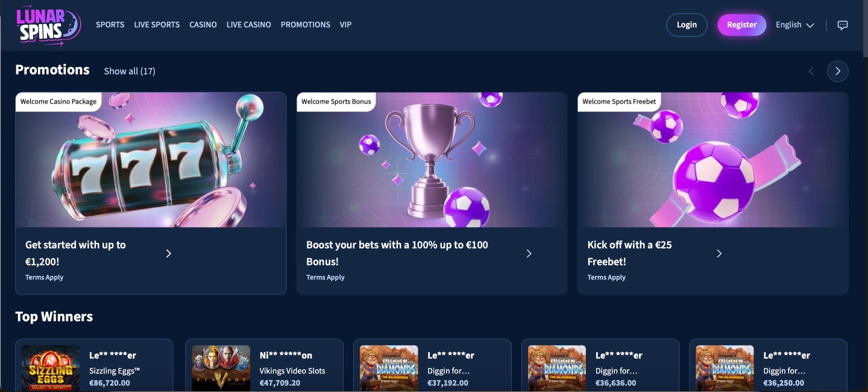Select Promotions in top navigation
The width and height of the screenshot is (868, 392).
pos(306,25)
